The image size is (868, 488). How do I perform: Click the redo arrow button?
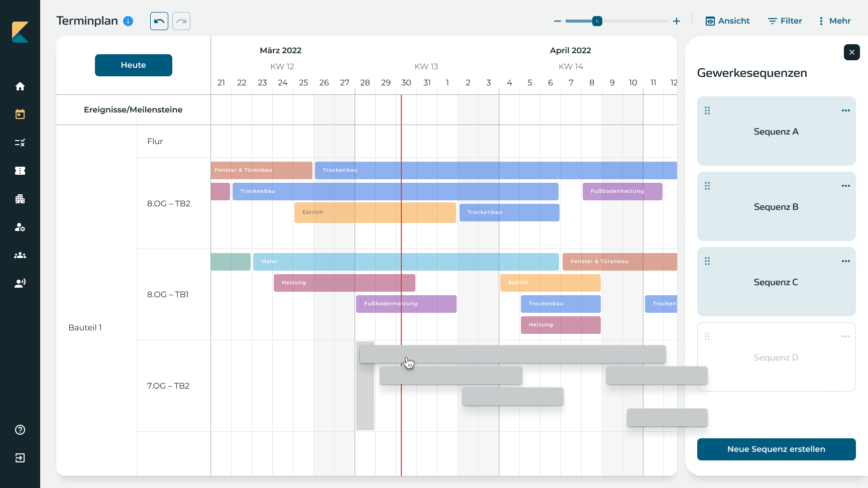coord(181,21)
